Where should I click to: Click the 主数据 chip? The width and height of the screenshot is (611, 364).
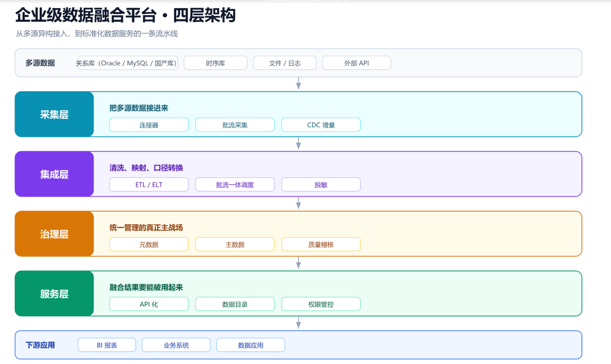coord(235,244)
